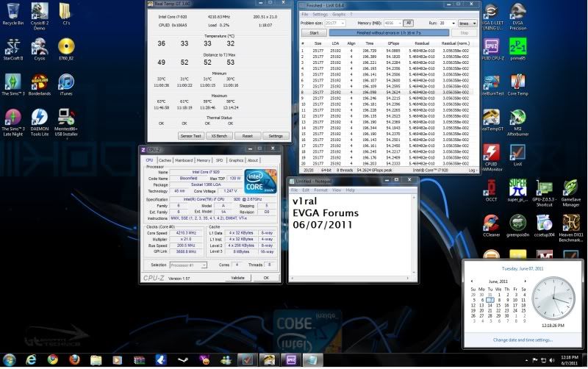This screenshot has width=588, height=369.
Task: Open the Notepad Format menu
Action: (x=323, y=190)
